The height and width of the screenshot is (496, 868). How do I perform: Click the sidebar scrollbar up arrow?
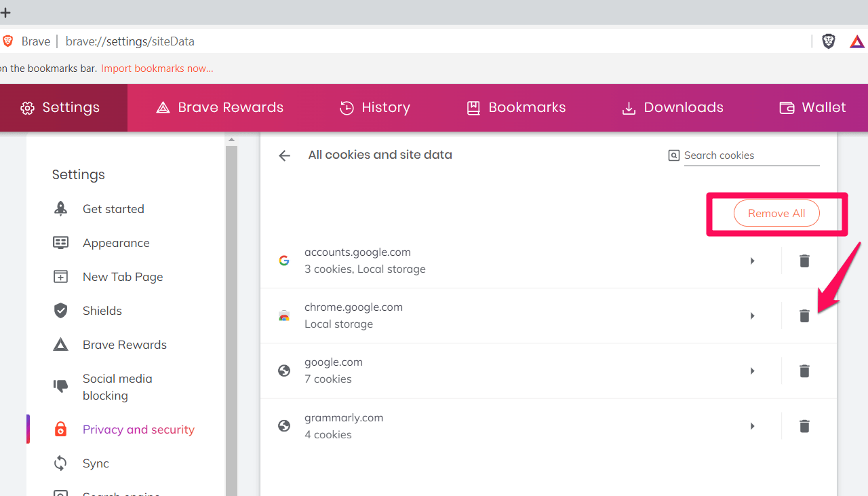231,140
